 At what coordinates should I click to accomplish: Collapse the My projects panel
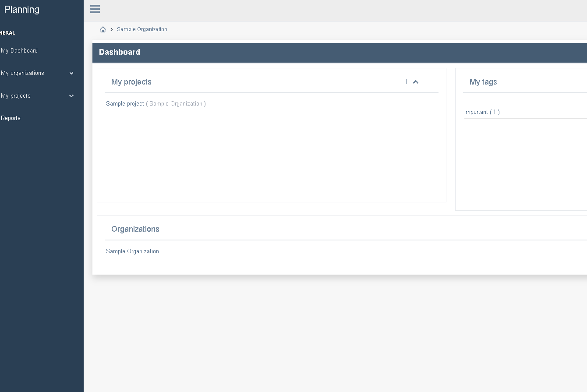pos(416,82)
